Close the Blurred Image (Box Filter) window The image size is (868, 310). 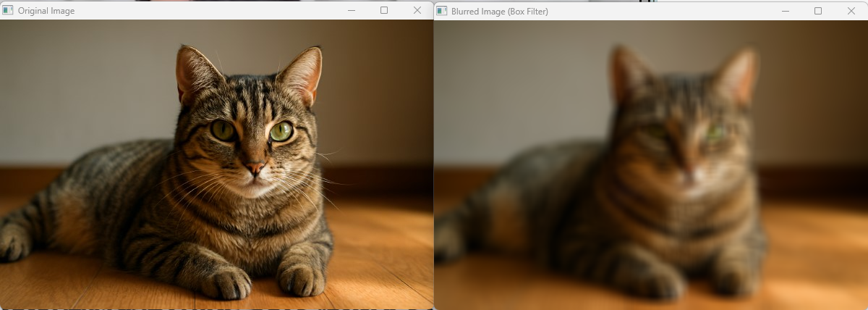851,11
